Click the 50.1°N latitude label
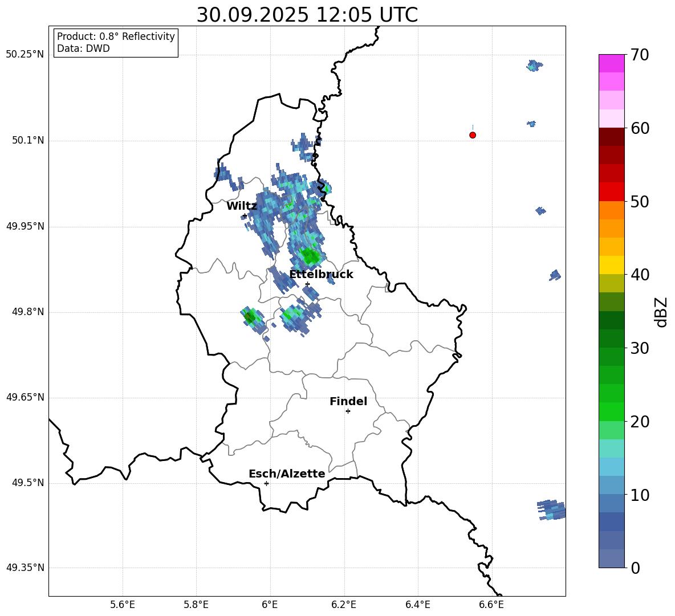Screen dimensions: 675x616 click(29, 141)
